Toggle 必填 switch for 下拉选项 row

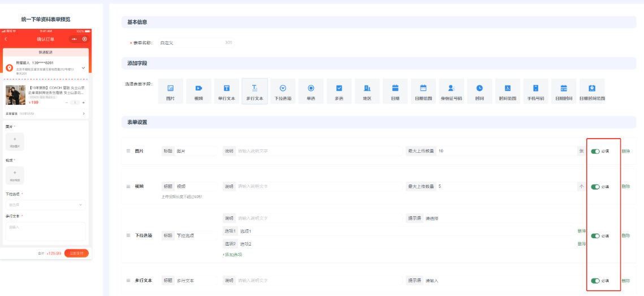(x=595, y=235)
